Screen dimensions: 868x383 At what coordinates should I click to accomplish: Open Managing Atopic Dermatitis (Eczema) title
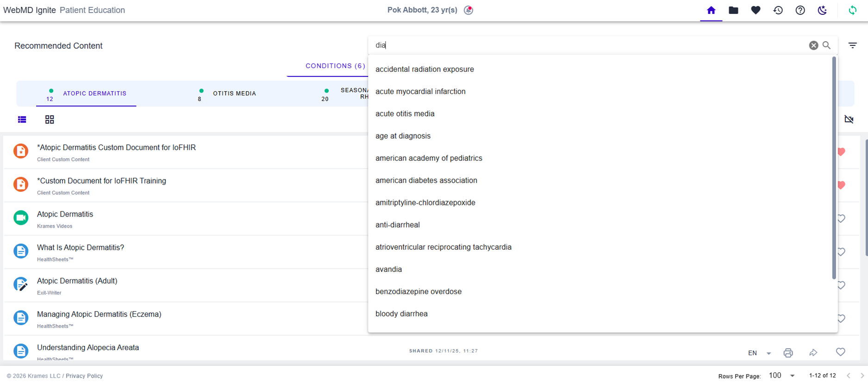99,314
